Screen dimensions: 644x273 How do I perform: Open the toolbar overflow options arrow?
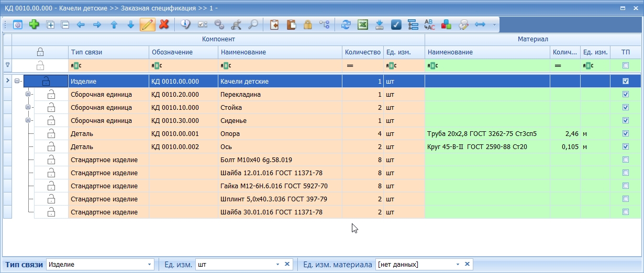494,25
